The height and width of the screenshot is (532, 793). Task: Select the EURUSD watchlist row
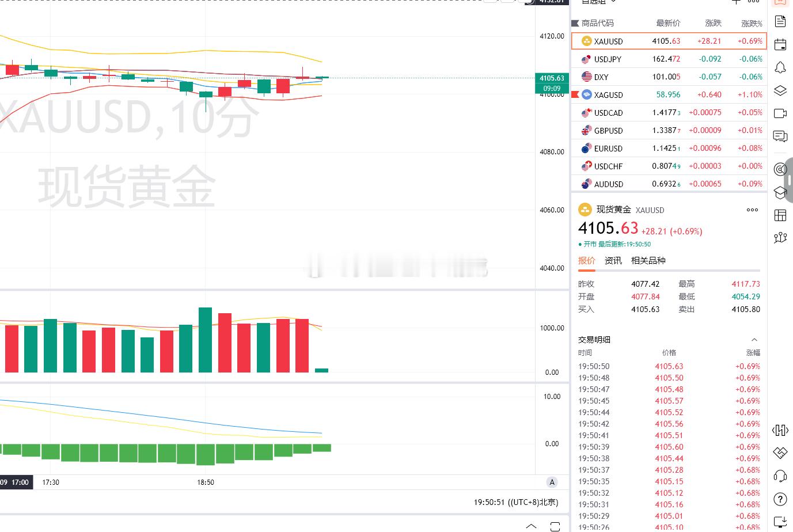(669, 148)
